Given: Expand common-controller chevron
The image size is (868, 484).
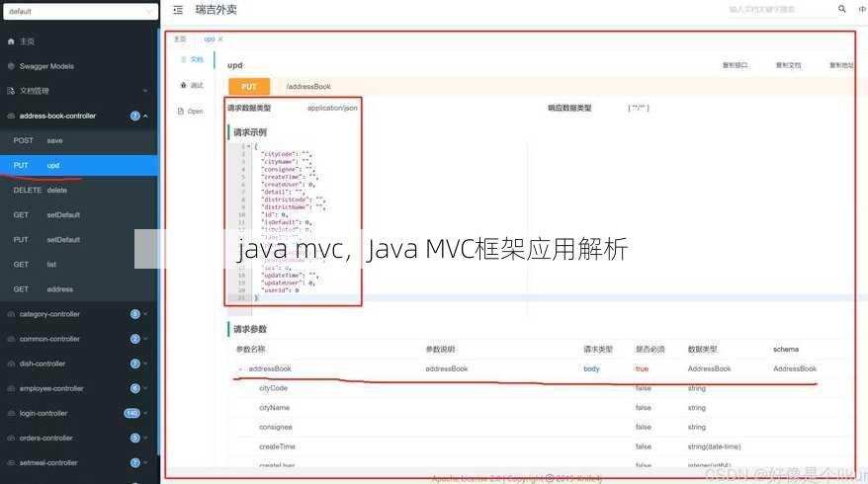Looking at the screenshot, I should tap(145, 339).
